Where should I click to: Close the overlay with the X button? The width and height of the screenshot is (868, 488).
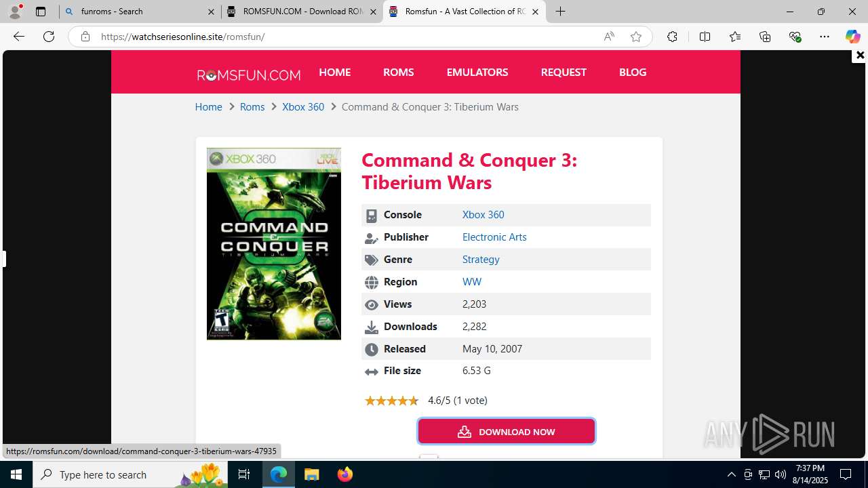pyautogui.click(x=860, y=56)
